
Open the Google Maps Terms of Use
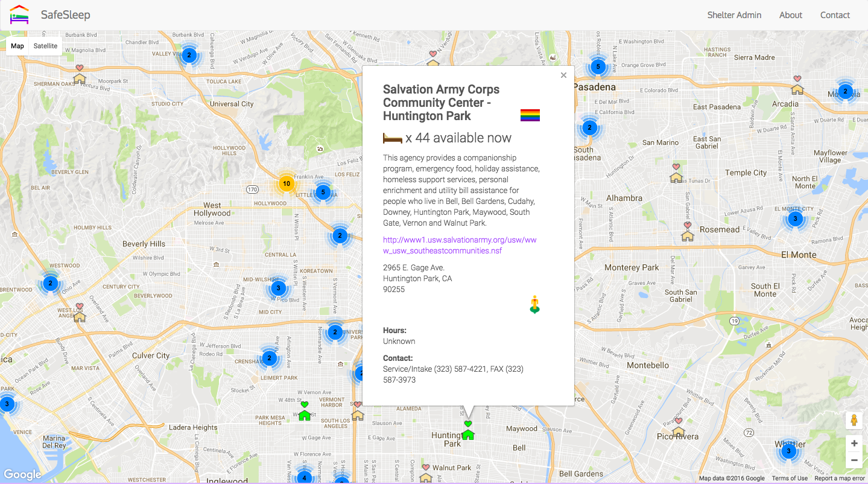click(x=790, y=479)
